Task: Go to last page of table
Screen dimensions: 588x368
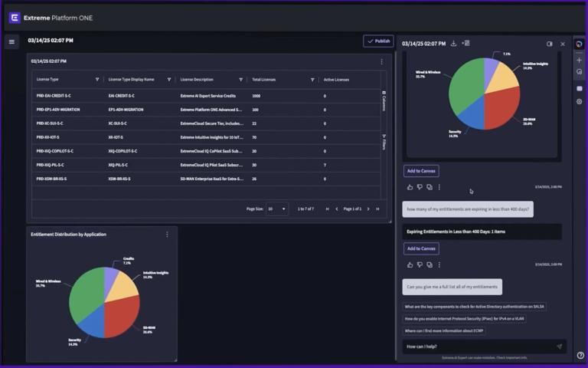Action: click(x=377, y=209)
